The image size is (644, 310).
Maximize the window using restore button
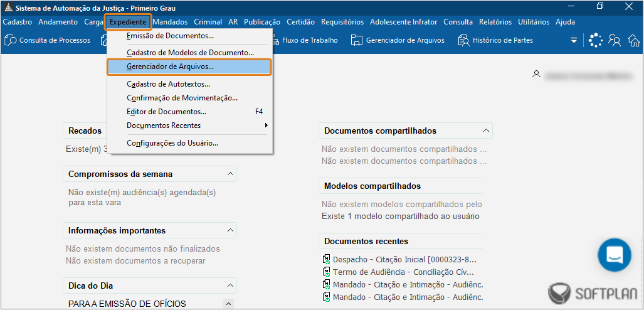(601, 6)
